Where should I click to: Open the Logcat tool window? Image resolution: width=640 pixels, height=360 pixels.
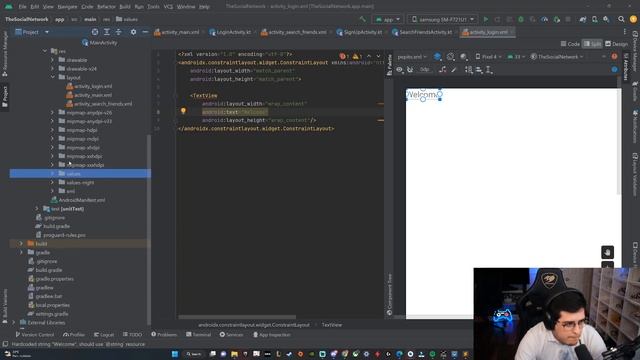(x=104, y=335)
